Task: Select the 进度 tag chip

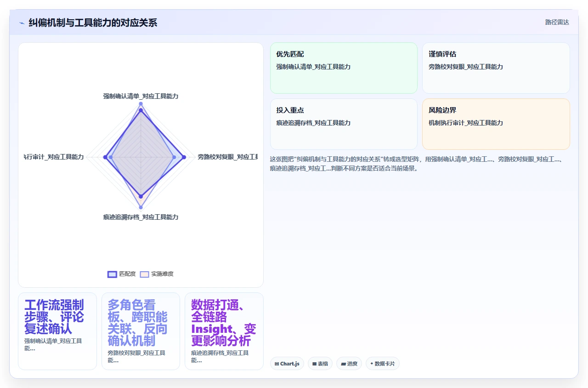Action: [x=349, y=364]
